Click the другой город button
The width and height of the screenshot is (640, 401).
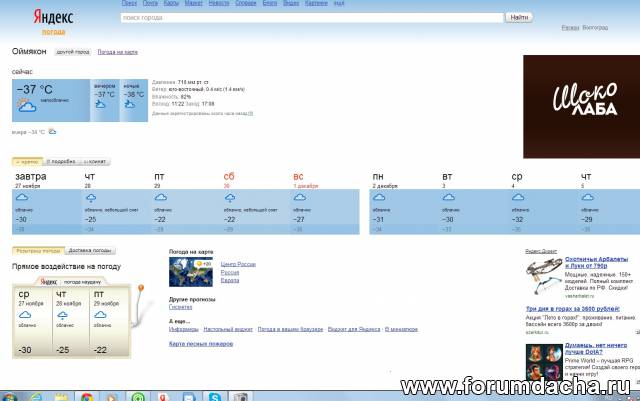click(x=72, y=52)
